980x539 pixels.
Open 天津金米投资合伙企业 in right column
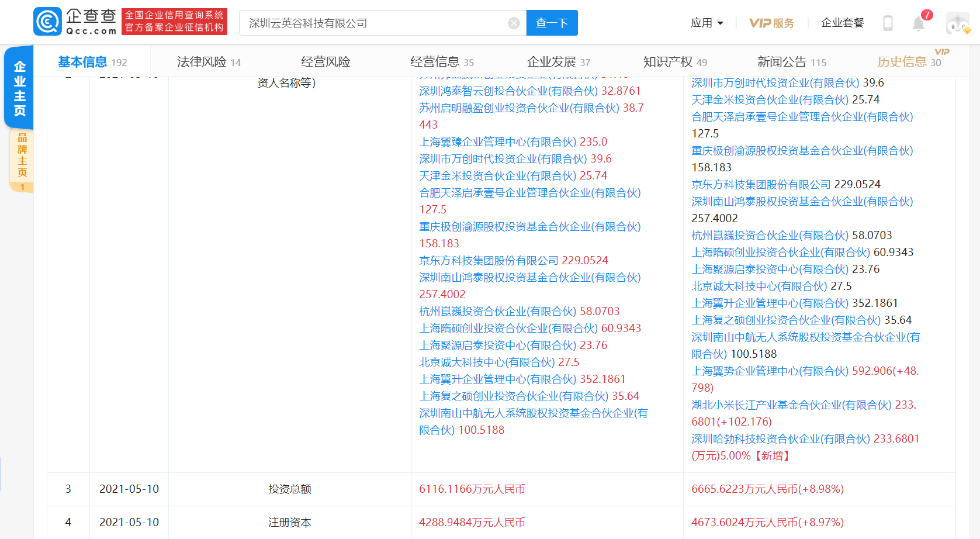pyautogui.click(x=770, y=100)
